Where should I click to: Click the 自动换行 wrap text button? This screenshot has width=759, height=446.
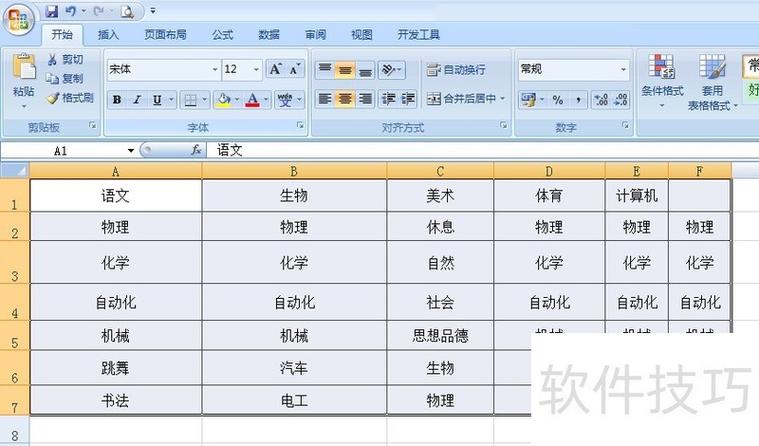point(456,70)
